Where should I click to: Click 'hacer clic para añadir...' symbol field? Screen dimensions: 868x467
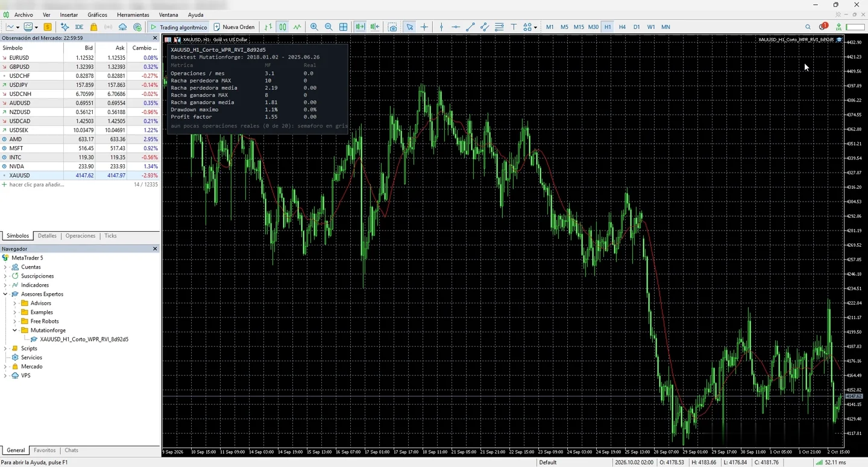(36, 185)
